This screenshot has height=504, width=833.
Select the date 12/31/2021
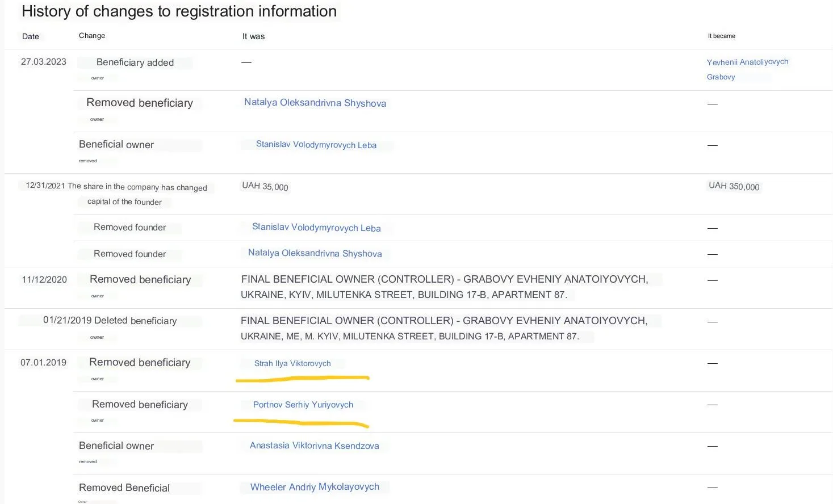pos(45,186)
